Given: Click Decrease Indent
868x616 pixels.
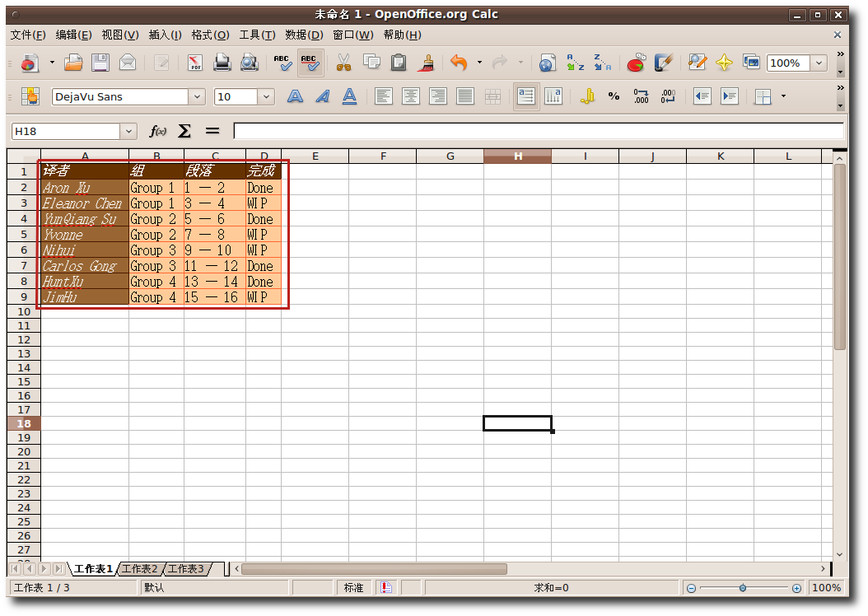Looking at the screenshot, I should pos(702,97).
